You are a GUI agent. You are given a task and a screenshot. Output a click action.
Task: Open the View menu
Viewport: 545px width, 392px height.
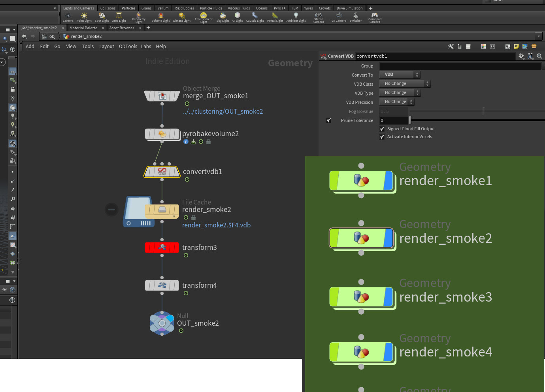click(x=71, y=47)
